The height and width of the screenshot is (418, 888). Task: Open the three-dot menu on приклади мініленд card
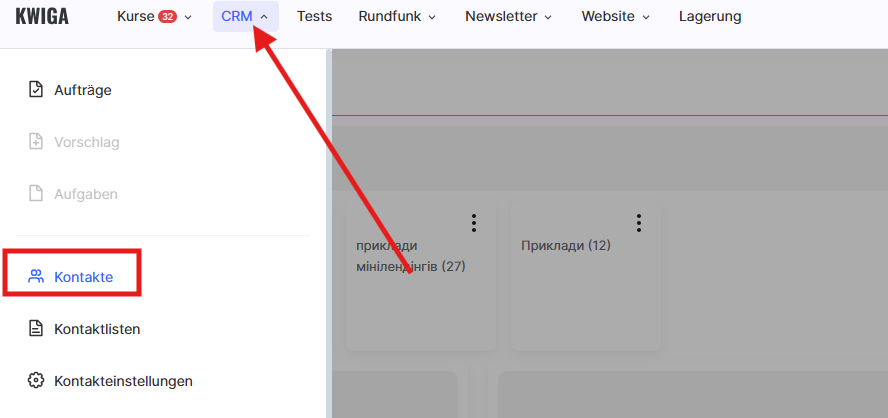(x=474, y=222)
